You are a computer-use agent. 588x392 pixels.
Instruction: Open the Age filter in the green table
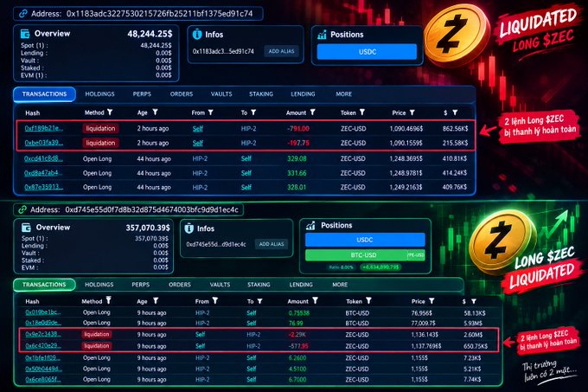click(x=156, y=300)
